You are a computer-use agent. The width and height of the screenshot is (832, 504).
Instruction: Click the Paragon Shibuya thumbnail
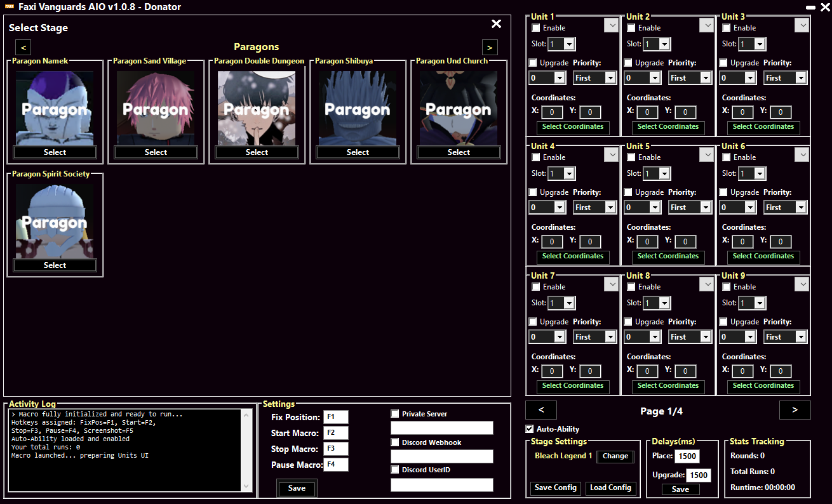tap(358, 108)
